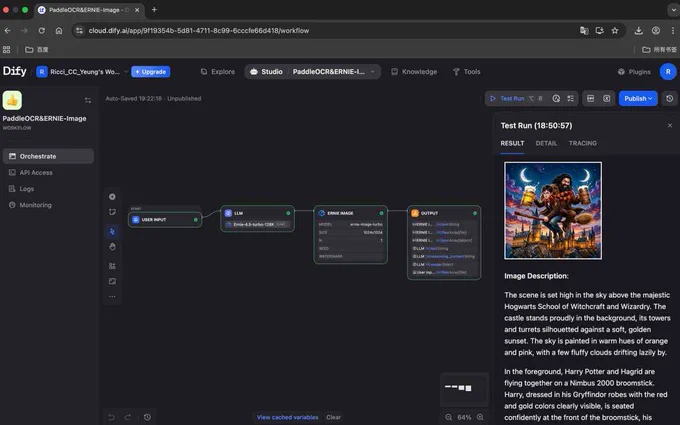The image size is (680, 425).
Task: Click the ERNIE IMAGE node icon
Action: click(322, 213)
